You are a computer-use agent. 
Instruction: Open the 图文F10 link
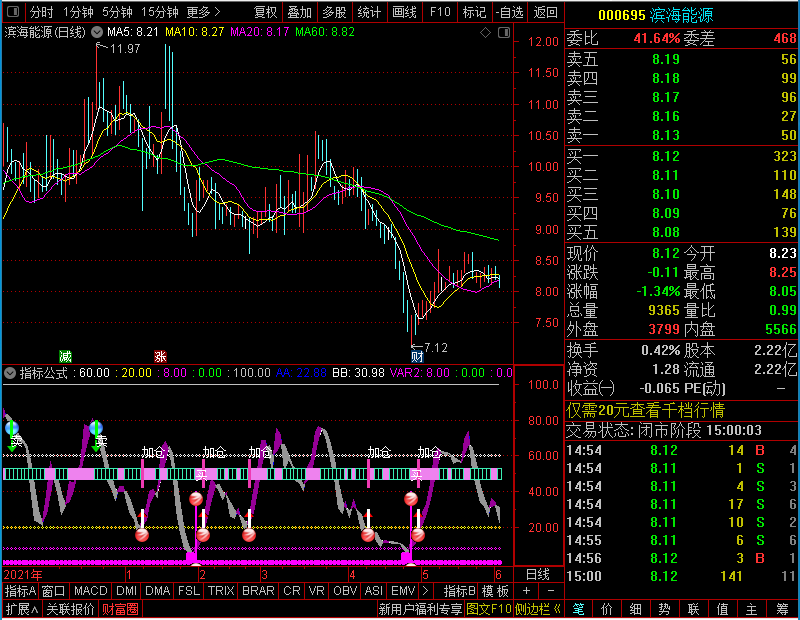tap(488, 609)
